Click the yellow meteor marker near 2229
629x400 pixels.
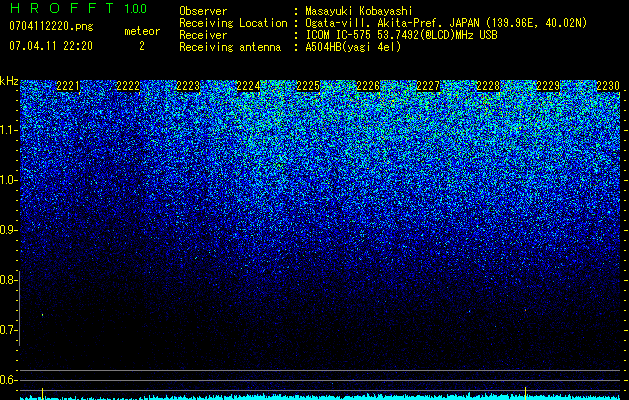point(526,393)
